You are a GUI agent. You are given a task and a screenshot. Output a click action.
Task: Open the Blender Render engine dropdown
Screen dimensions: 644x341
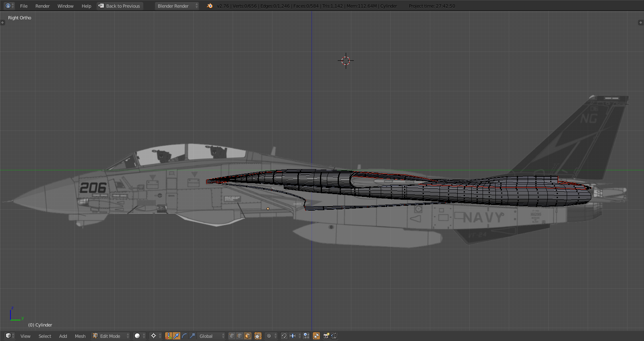(x=177, y=6)
